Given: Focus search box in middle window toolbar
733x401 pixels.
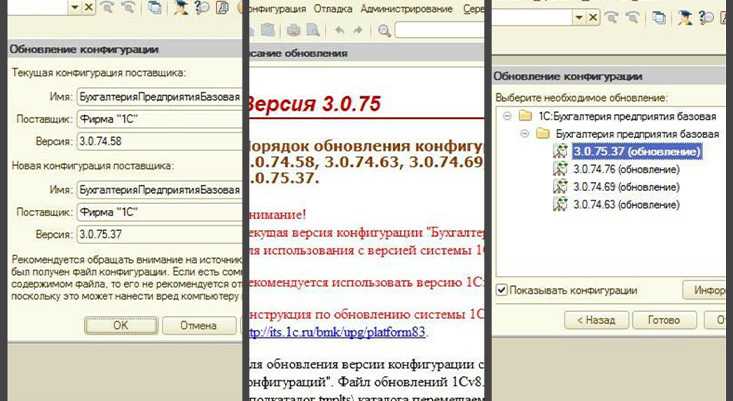Looking at the screenshot, I should point(439,30).
